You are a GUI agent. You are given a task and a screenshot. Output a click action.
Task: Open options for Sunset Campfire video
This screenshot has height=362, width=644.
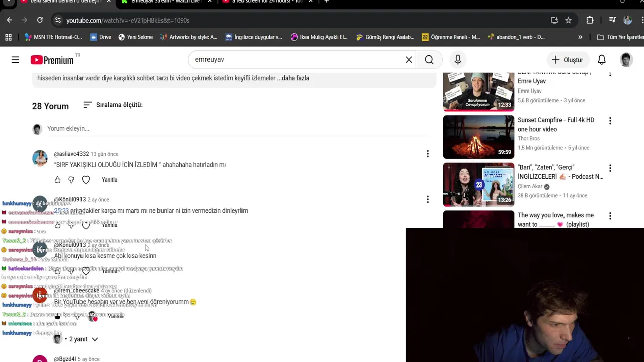pyautogui.click(x=610, y=121)
